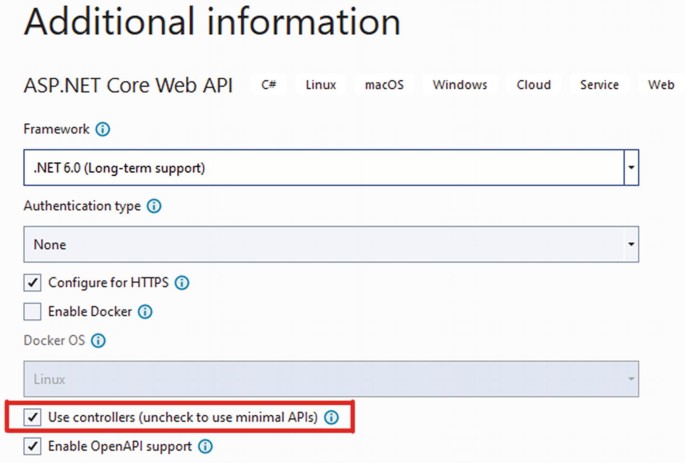Click Use controllers info icon
The height and width of the screenshot is (463, 685).
[x=331, y=418]
